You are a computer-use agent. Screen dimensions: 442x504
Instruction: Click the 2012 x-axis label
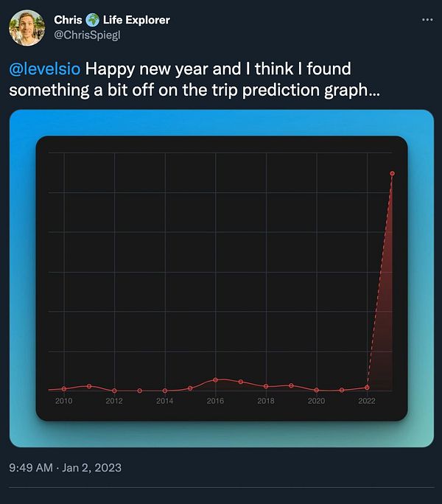coord(114,401)
